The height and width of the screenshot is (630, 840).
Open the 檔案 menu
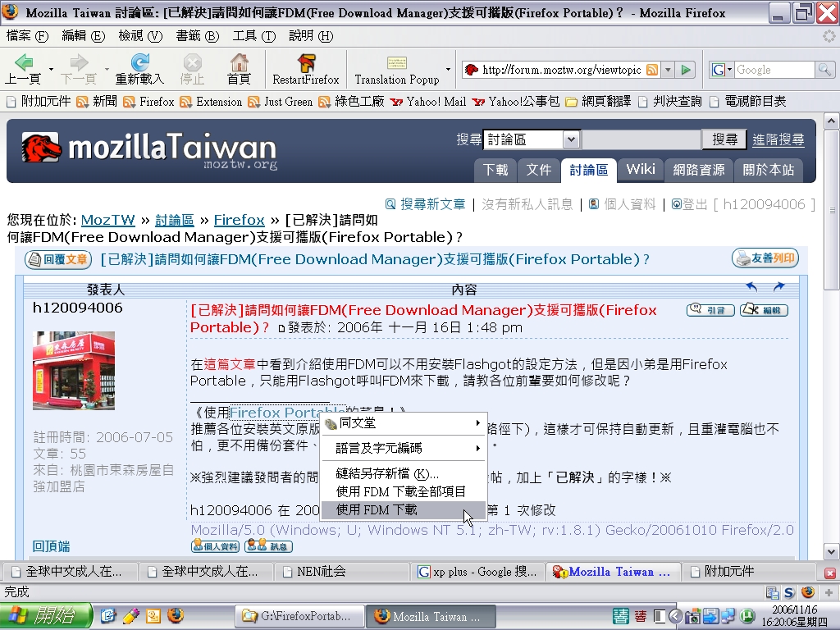27,36
